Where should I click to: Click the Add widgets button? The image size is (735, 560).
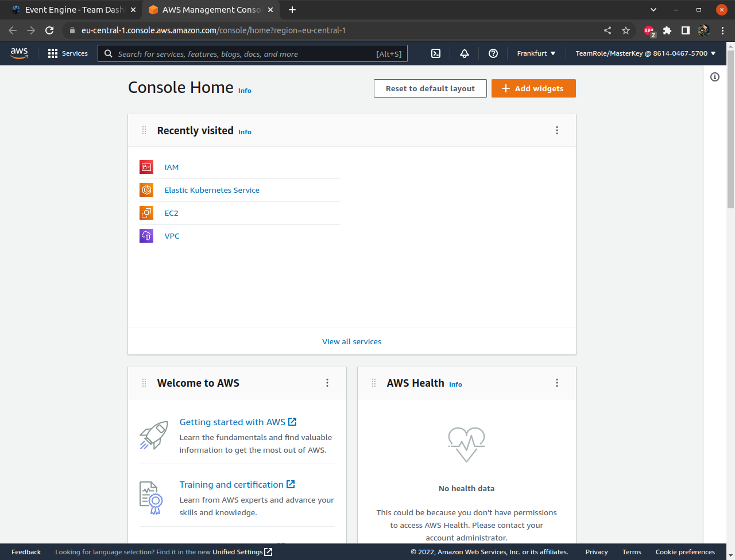(x=533, y=88)
